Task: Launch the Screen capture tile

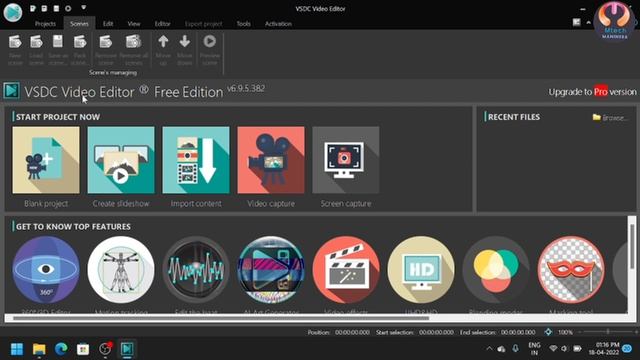Action: [346, 160]
